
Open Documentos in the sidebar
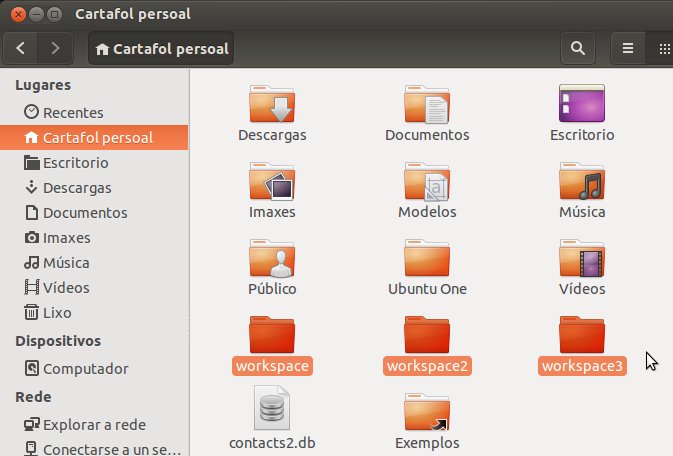94,213
